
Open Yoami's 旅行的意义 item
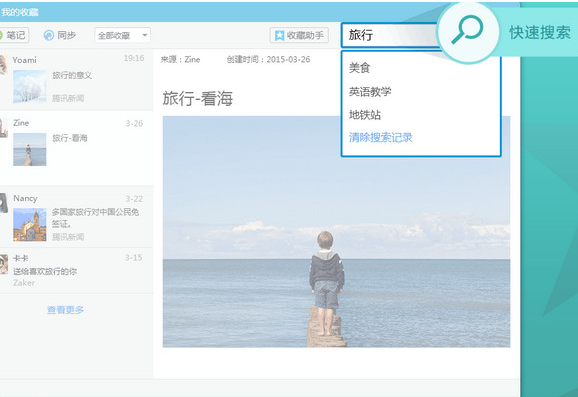click(x=76, y=80)
